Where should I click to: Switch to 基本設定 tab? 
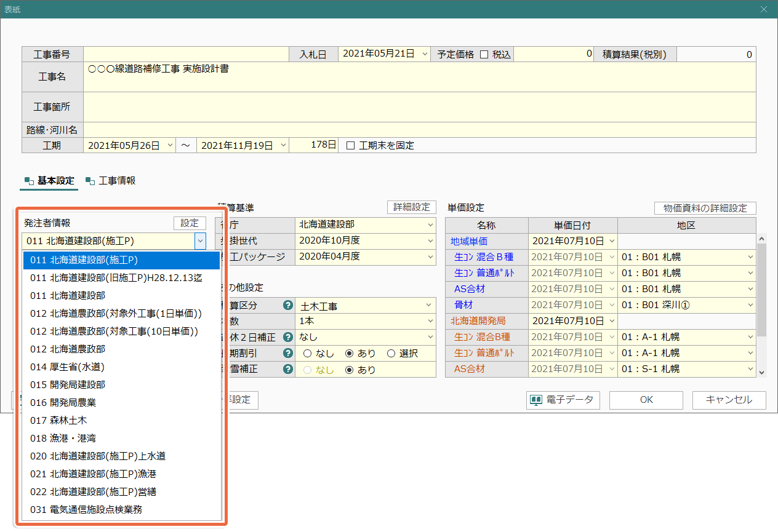49,181
